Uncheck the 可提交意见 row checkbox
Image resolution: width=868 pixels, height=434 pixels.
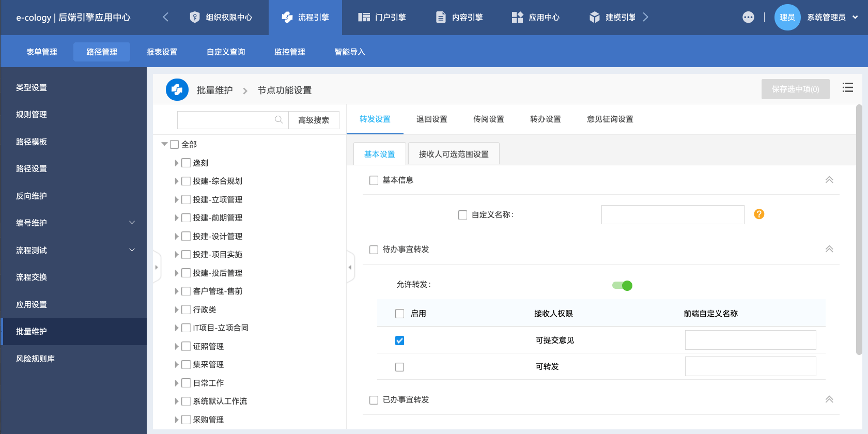pos(399,340)
